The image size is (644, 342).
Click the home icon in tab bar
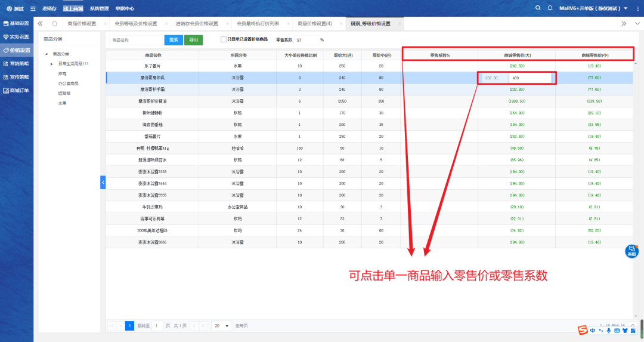55,23
